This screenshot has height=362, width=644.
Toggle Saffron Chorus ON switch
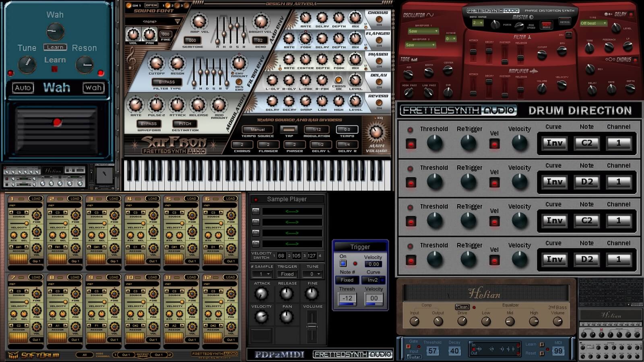click(x=379, y=19)
